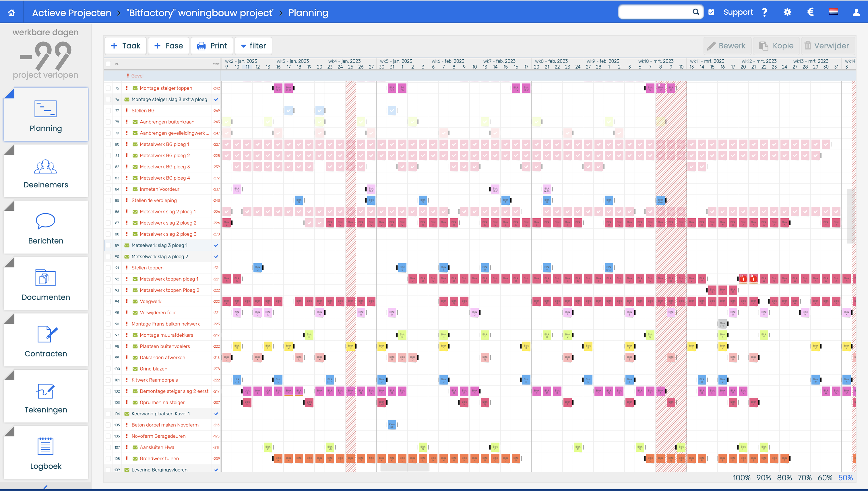Check the row 85 Stellen 1e verdieping checkbox
The image size is (868, 491).
pyautogui.click(x=108, y=200)
